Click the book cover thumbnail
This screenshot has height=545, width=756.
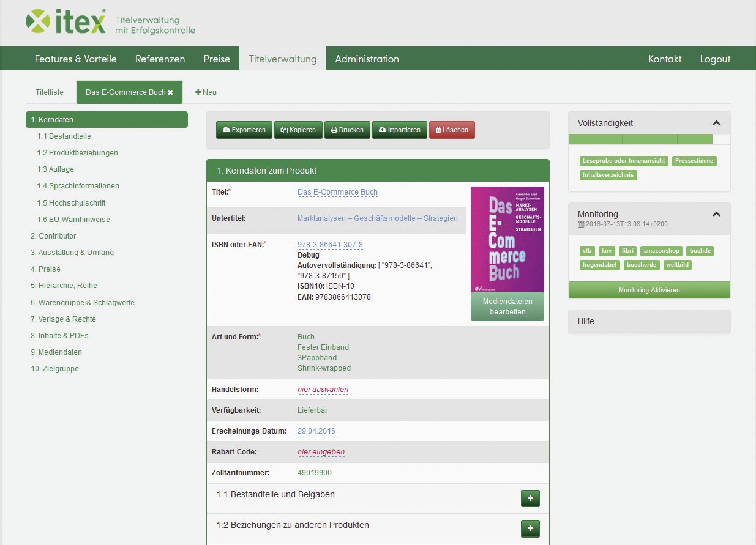click(x=507, y=239)
